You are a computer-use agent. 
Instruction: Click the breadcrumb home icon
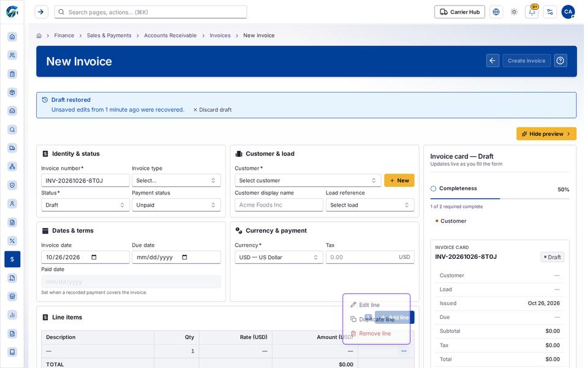(x=39, y=36)
